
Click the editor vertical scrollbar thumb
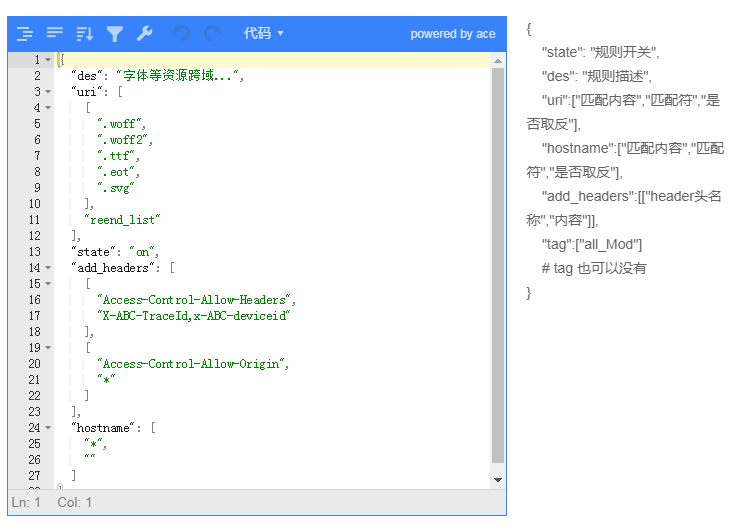click(x=498, y=265)
